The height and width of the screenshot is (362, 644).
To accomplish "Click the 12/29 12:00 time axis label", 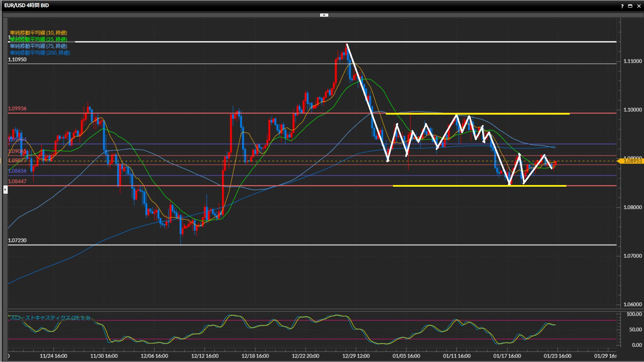I will [x=356, y=356].
